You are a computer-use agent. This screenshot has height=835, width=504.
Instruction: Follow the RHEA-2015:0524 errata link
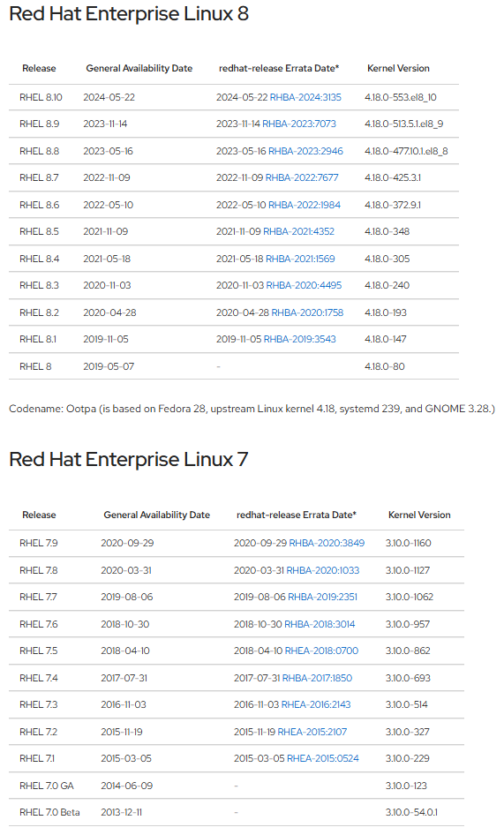(323, 758)
